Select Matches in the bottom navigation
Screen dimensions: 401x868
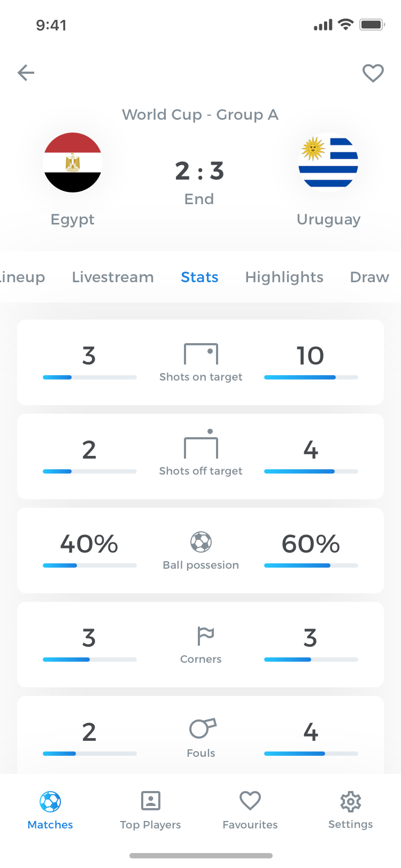[x=50, y=810]
